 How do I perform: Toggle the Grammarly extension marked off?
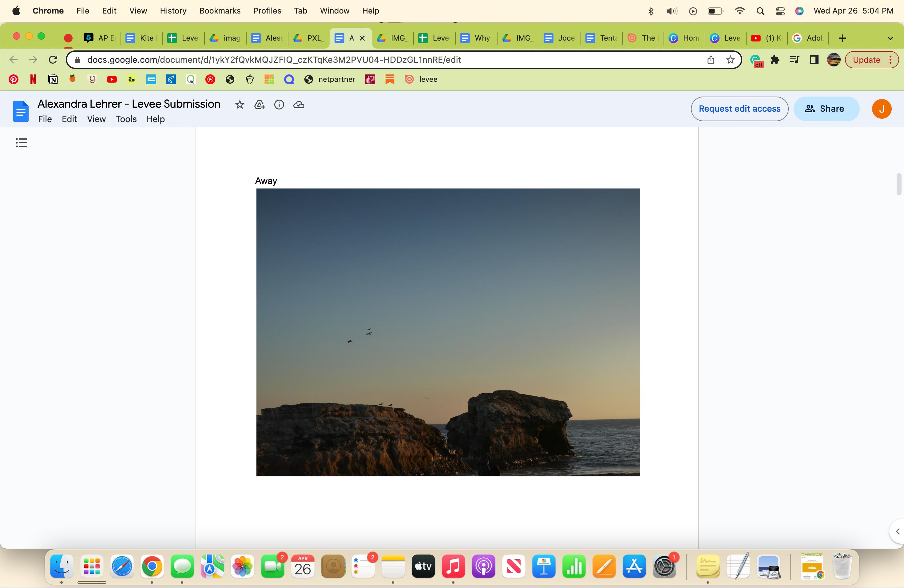click(756, 60)
